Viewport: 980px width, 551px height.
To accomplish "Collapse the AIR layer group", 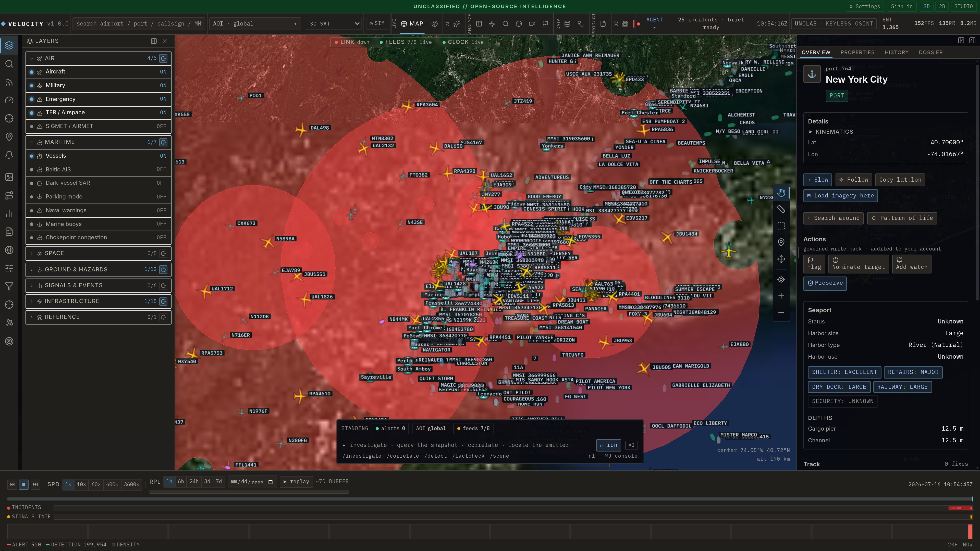I will pos(32,58).
